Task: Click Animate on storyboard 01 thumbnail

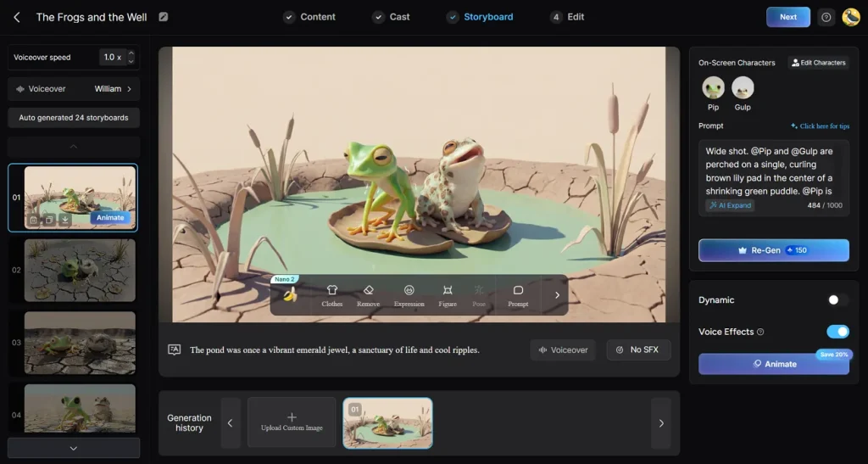Action: tap(110, 218)
